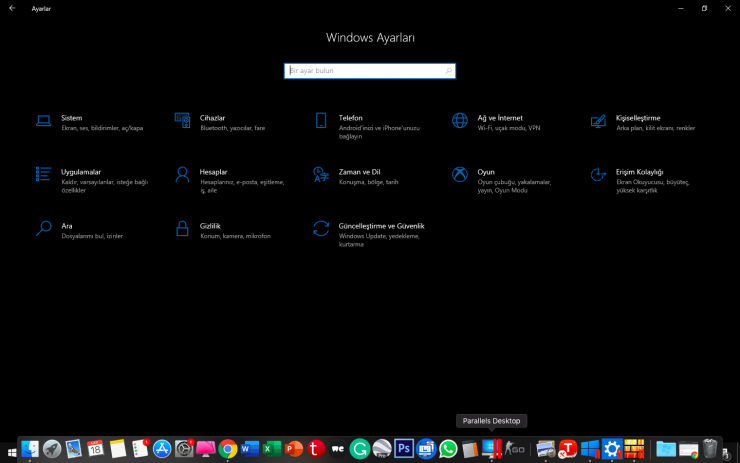The height and width of the screenshot is (463, 740).
Task: Launch Launchpad rocket icon in Dock
Action: click(x=52, y=449)
